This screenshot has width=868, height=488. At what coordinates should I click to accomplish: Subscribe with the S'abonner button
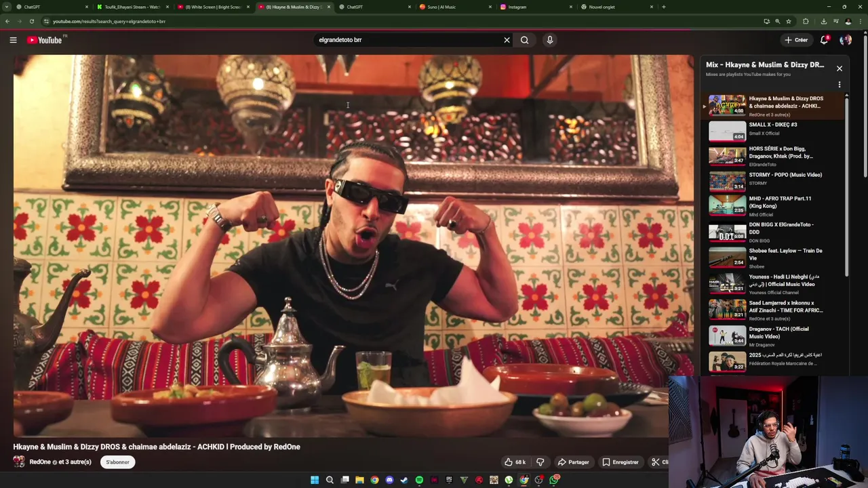[x=117, y=462]
